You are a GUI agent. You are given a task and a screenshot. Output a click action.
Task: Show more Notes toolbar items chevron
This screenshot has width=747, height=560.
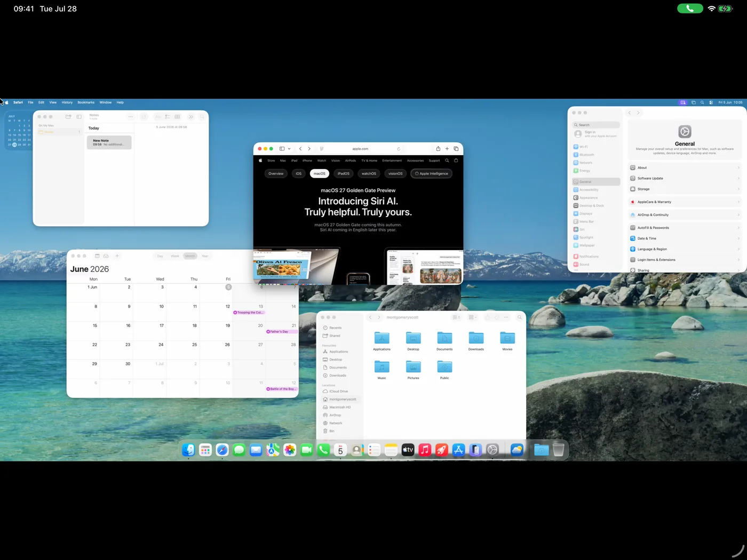pos(190,117)
